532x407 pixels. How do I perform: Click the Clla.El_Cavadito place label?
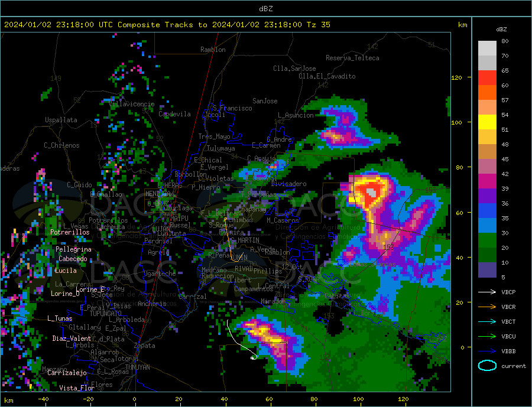click(327, 76)
